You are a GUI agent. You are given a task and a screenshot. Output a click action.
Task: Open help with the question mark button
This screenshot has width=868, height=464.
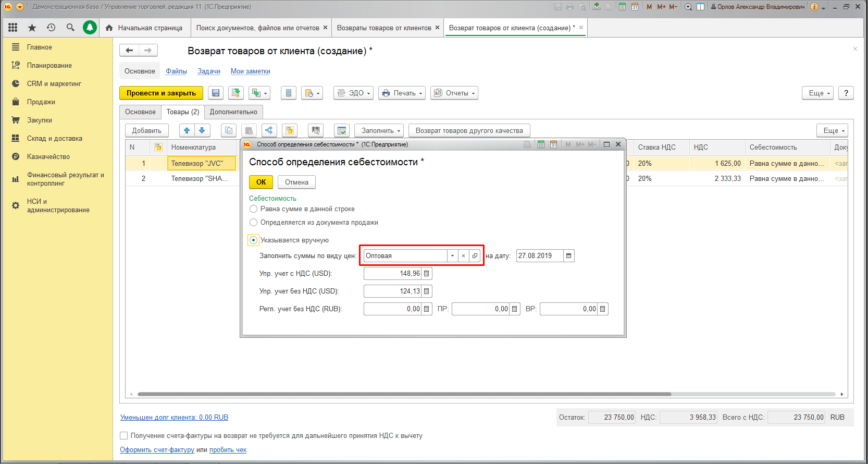[846, 93]
